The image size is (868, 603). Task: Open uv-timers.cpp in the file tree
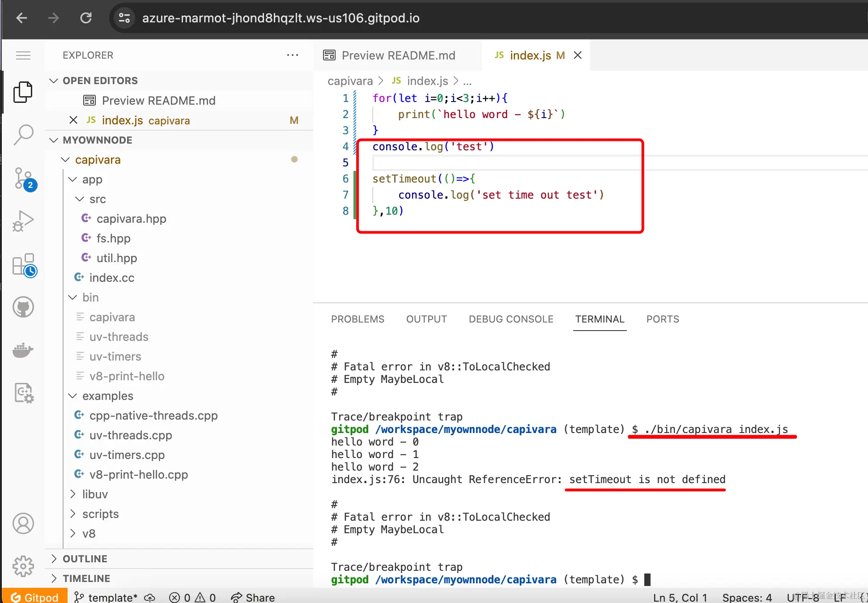(x=127, y=455)
